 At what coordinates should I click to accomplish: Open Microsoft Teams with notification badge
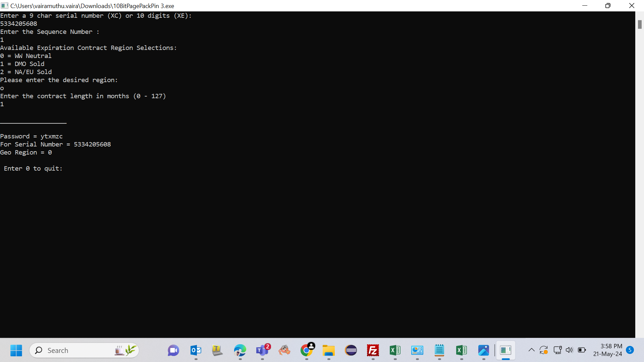tap(262, 351)
